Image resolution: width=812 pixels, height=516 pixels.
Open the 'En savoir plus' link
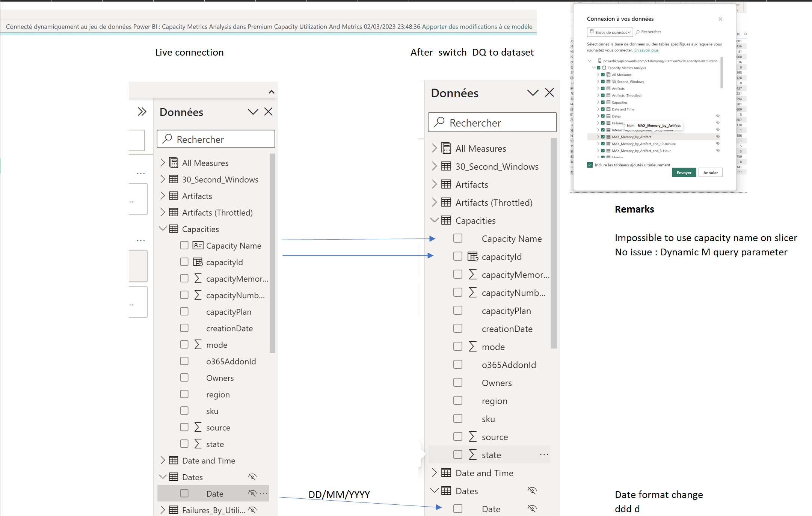(646, 50)
